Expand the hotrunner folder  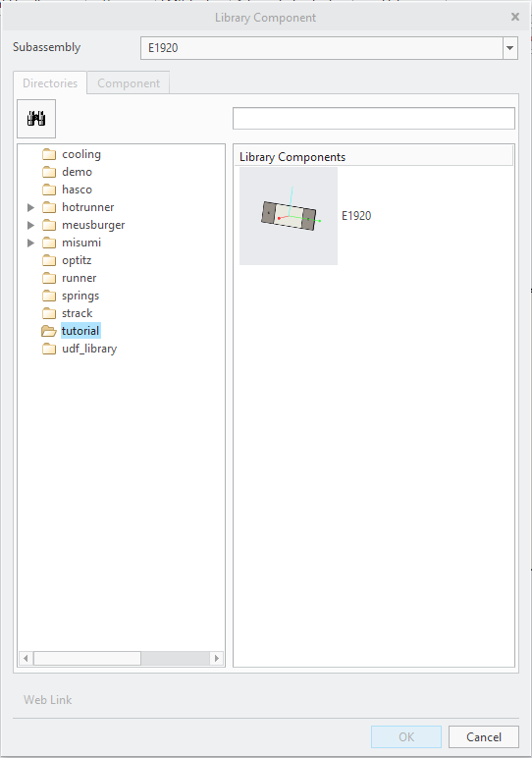(30, 207)
